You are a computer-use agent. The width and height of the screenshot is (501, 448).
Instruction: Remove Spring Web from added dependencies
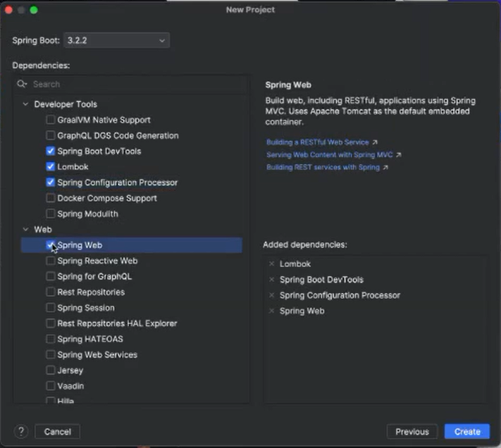(x=271, y=311)
